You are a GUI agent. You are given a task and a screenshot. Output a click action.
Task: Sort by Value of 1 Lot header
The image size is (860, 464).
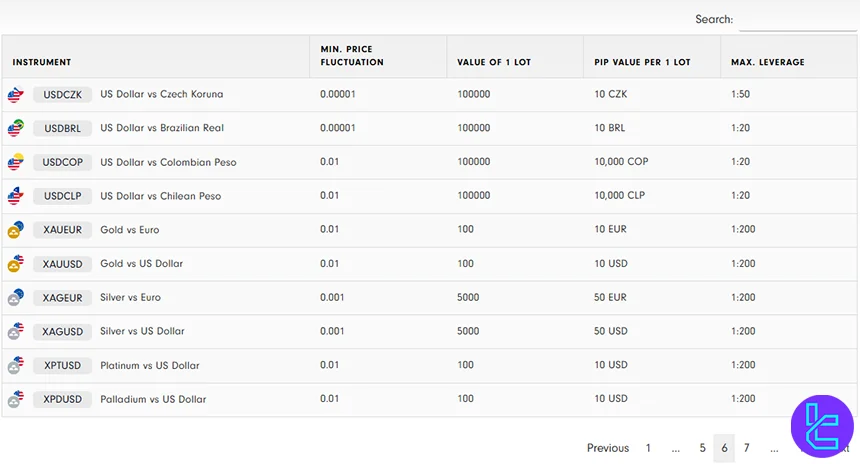coord(494,62)
